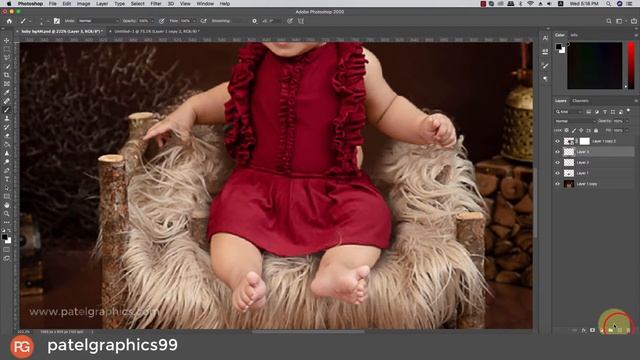Open the layer filter Kind dropdown
This screenshot has width=640, height=360.
568,112
